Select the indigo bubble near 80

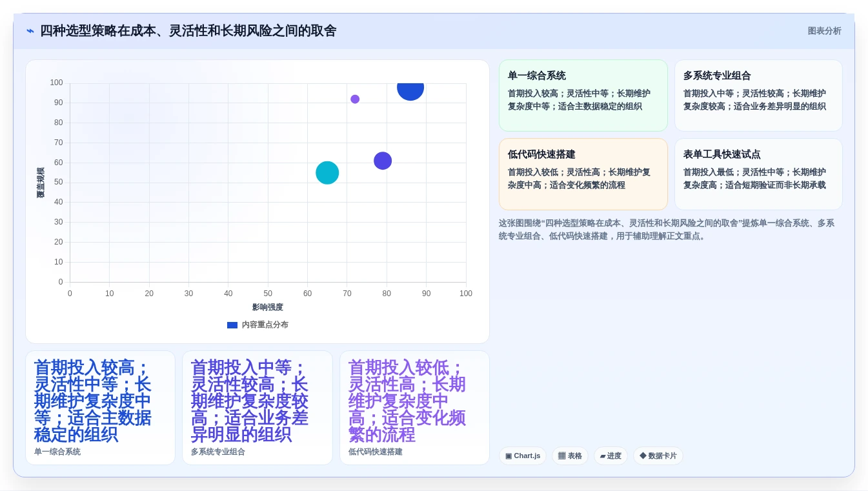(x=383, y=161)
